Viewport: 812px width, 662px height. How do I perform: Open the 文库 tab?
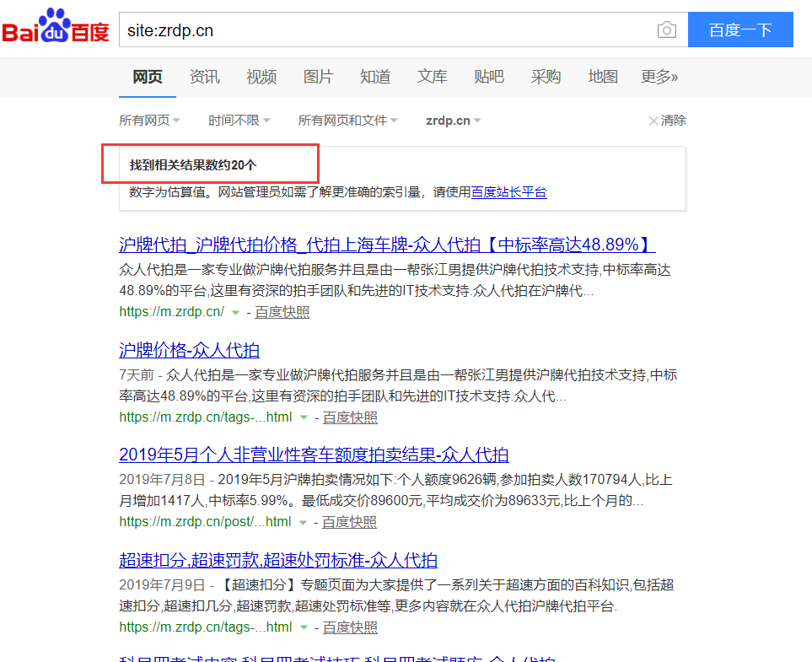(x=433, y=78)
